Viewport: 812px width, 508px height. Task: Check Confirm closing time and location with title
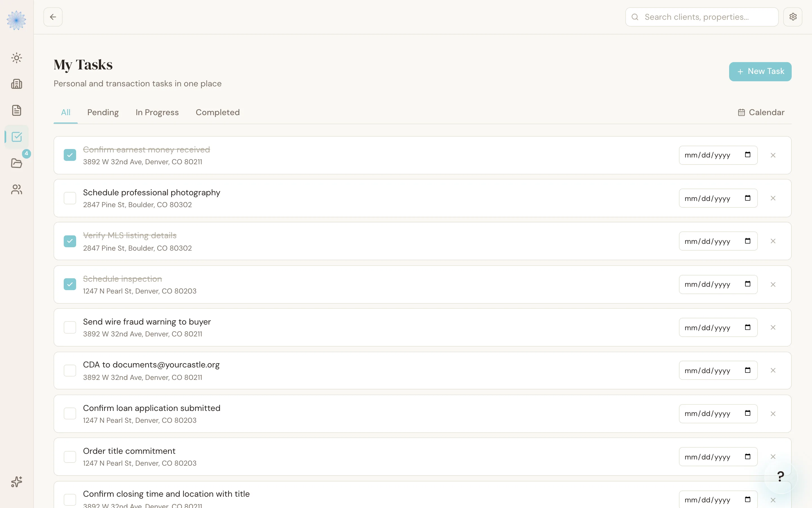70,500
